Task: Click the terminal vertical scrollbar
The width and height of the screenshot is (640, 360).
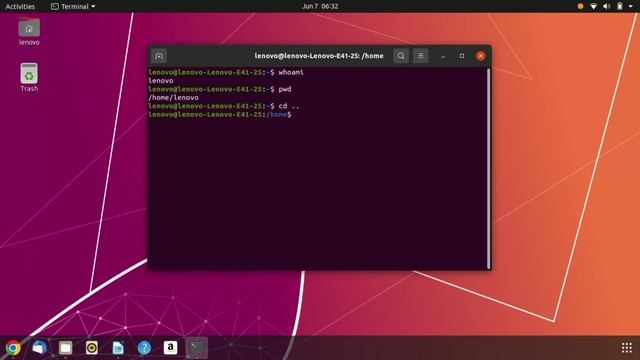Action: click(x=488, y=168)
